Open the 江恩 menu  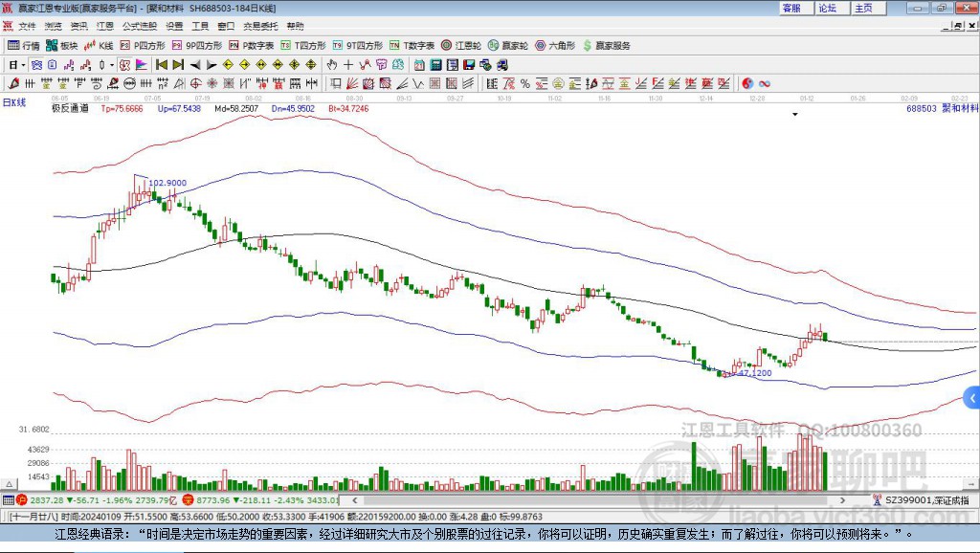click(105, 26)
